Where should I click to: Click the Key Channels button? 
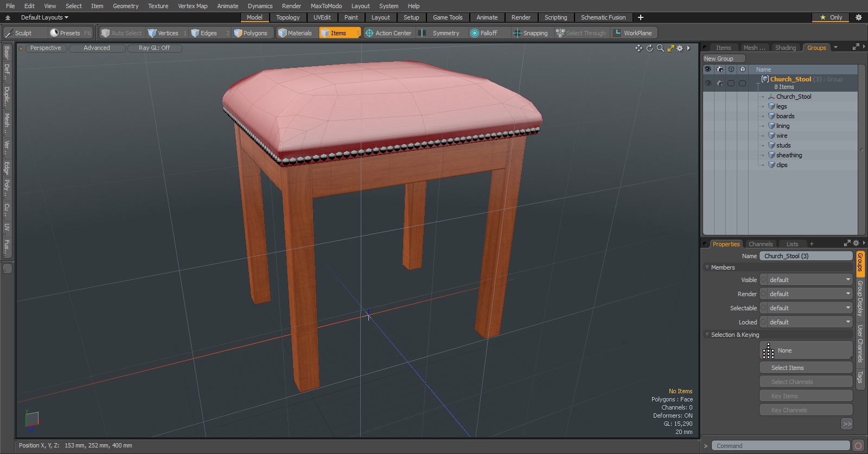(806, 410)
